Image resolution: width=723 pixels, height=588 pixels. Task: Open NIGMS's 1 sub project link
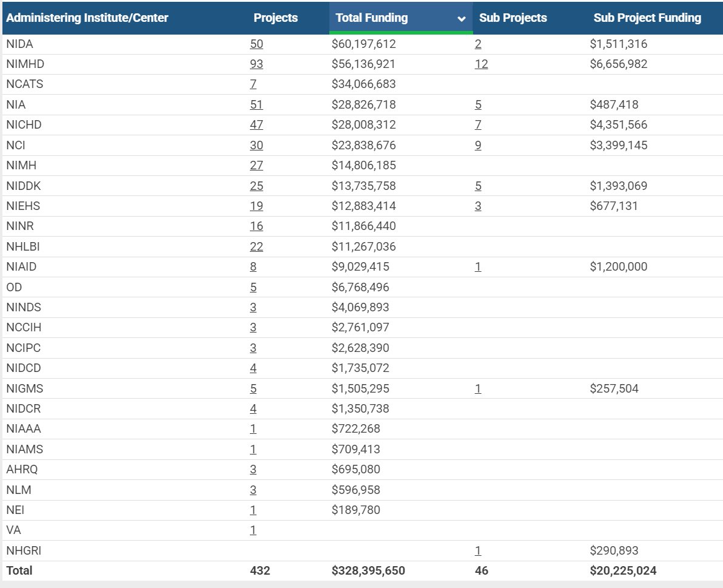click(x=478, y=389)
